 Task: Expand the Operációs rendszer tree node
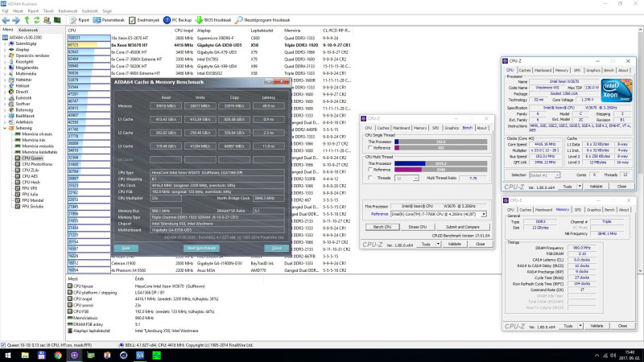5,56
